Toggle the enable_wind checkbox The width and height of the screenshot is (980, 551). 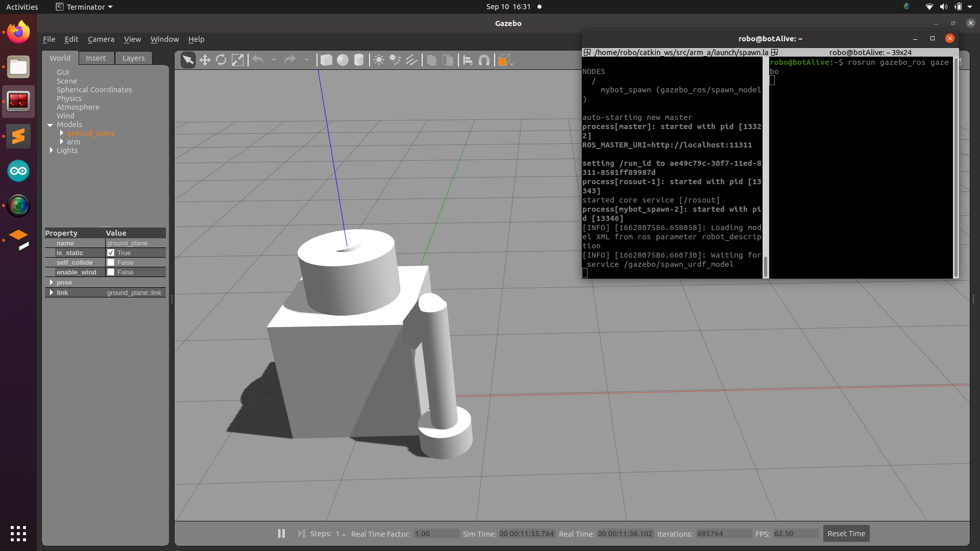pos(111,272)
